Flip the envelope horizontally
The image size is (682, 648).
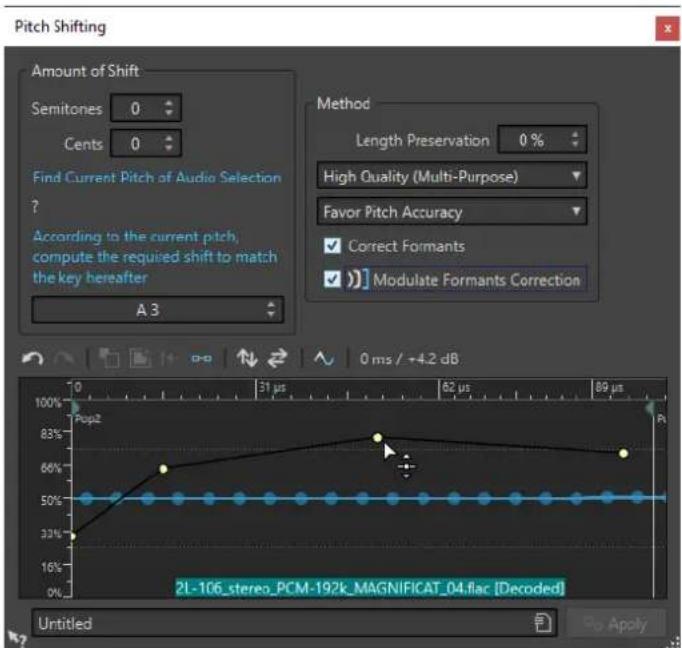(x=277, y=359)
